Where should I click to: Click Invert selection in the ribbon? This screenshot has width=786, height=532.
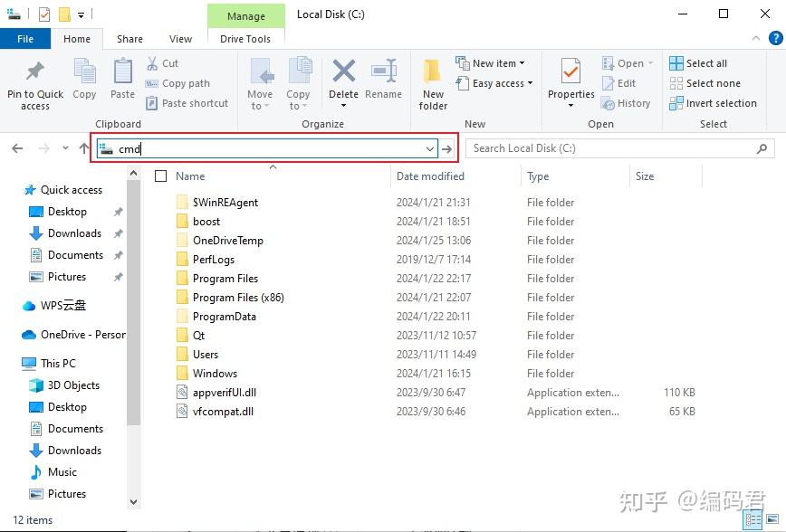click(x=714, y=103)
